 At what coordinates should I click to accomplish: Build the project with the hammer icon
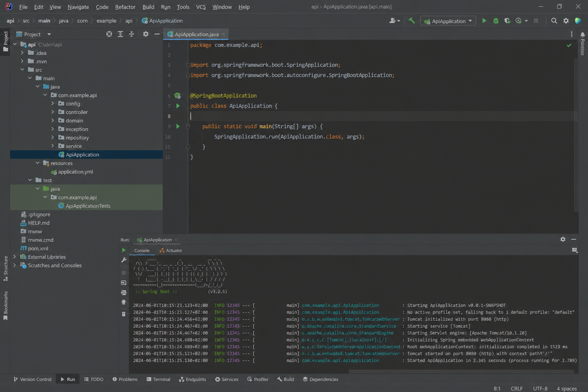412,21
